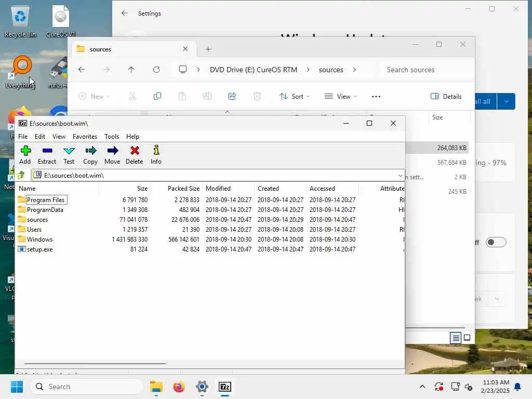The height and width of the screenshot is (399, 532).
Task: Click the back arrow in Settings window
Action: (125, 13)
